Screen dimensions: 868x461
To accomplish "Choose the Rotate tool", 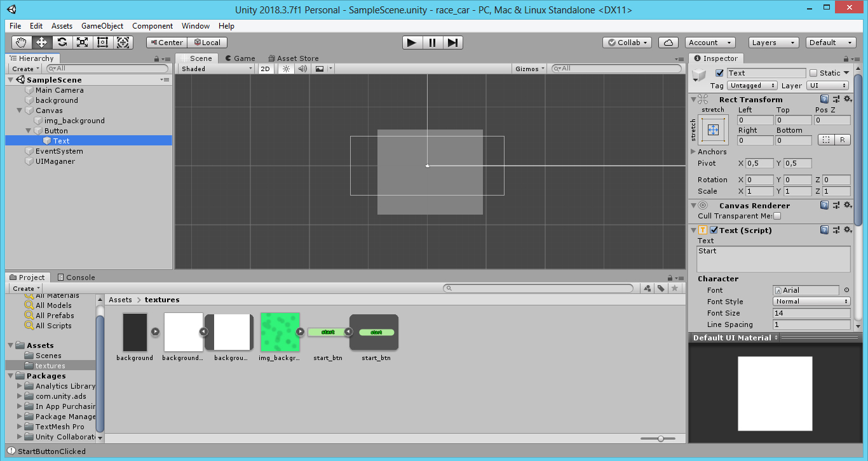I will coord(62,43).
